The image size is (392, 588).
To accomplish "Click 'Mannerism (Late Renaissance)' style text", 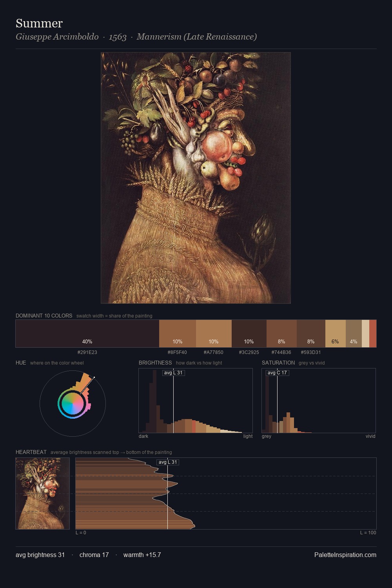I will pyautogui.click(x=197, y=37).
